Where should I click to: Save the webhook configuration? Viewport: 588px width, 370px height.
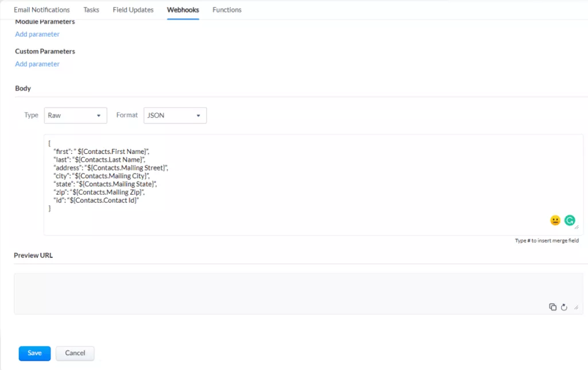click(x=34, y=353)
